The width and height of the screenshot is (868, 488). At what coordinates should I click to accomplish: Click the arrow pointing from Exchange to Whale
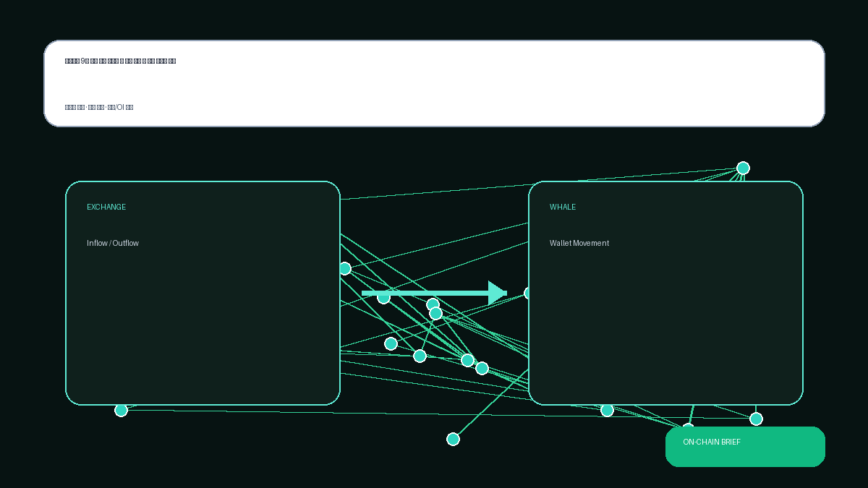coord(434,293)
